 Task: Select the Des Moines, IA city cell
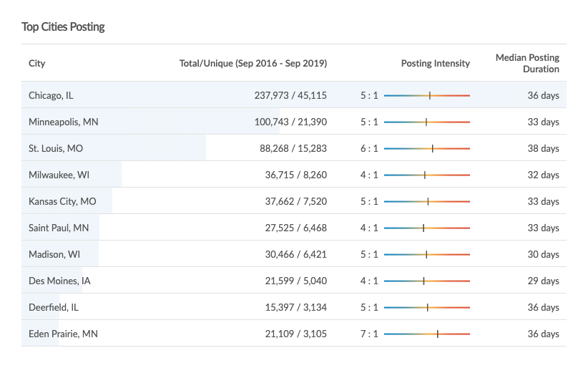tap(59, 281)
